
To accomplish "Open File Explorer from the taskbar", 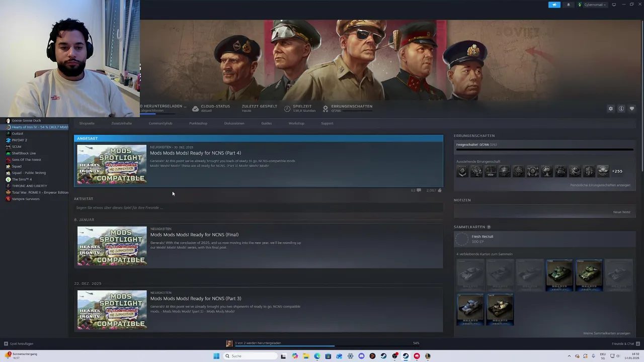I will 306,356.
